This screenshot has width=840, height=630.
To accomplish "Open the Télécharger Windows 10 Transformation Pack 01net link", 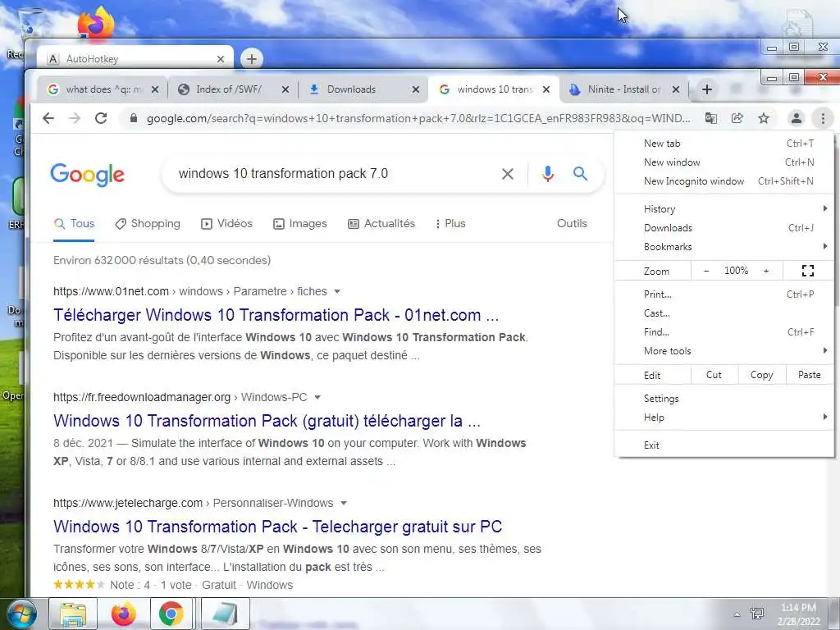I will 276,315.
